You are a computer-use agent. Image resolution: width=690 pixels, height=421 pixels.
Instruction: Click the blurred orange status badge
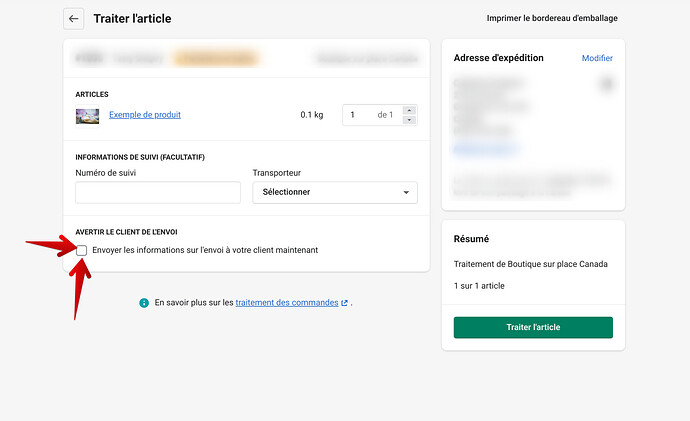click(x=216, y=59)
